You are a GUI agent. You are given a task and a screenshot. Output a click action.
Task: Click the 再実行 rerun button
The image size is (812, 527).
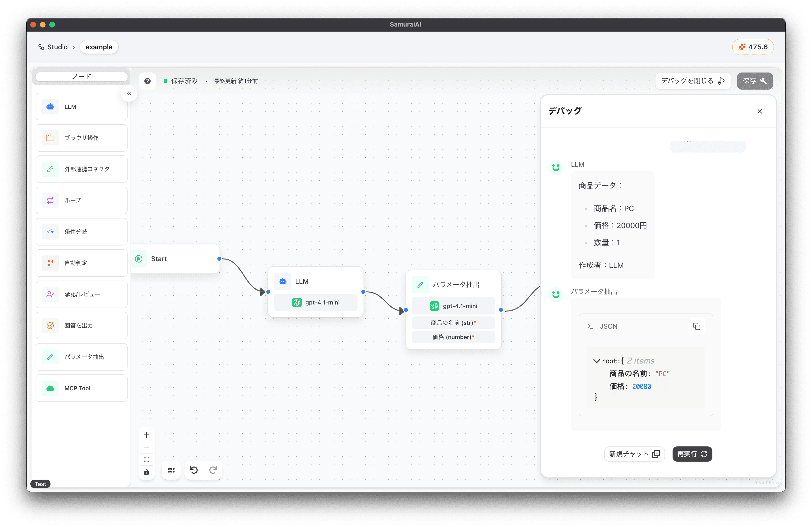click(692, 454)
